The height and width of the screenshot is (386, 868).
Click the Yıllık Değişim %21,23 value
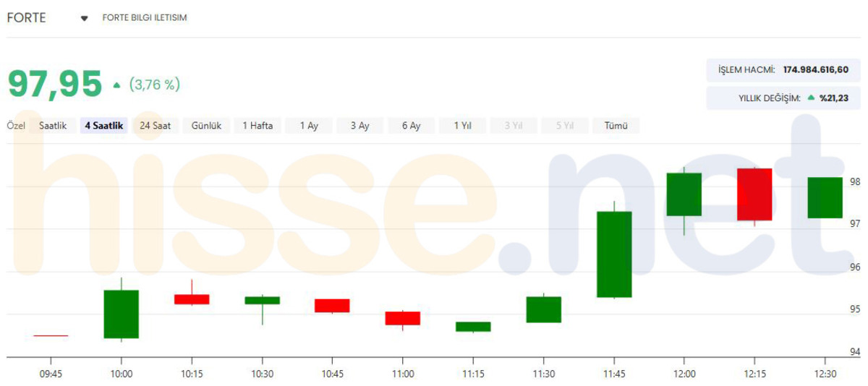[x=834, y=98]
